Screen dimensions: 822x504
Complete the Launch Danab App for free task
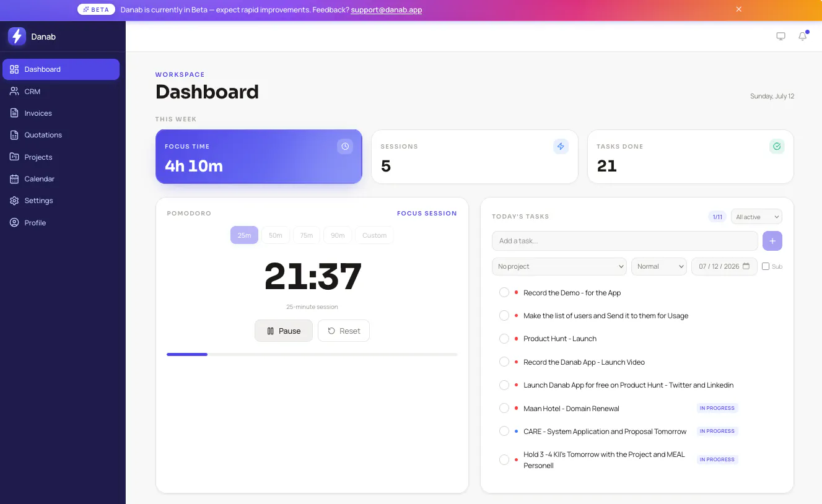pos(504,385)
